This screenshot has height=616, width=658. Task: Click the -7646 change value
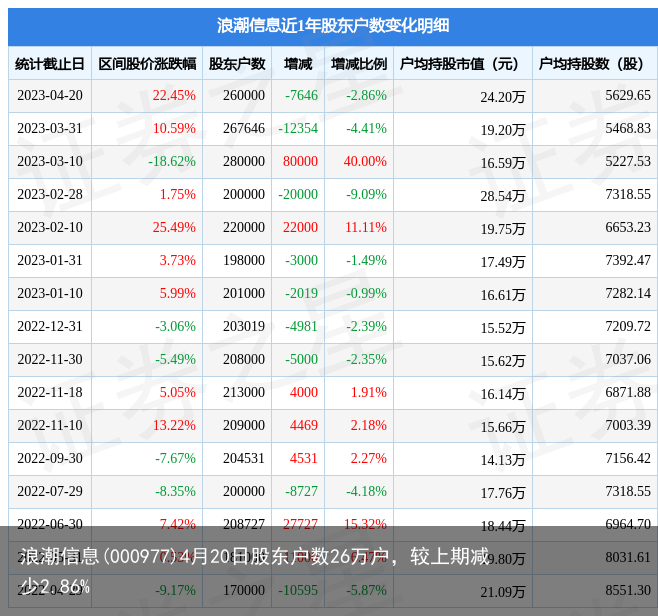point(301,95)
